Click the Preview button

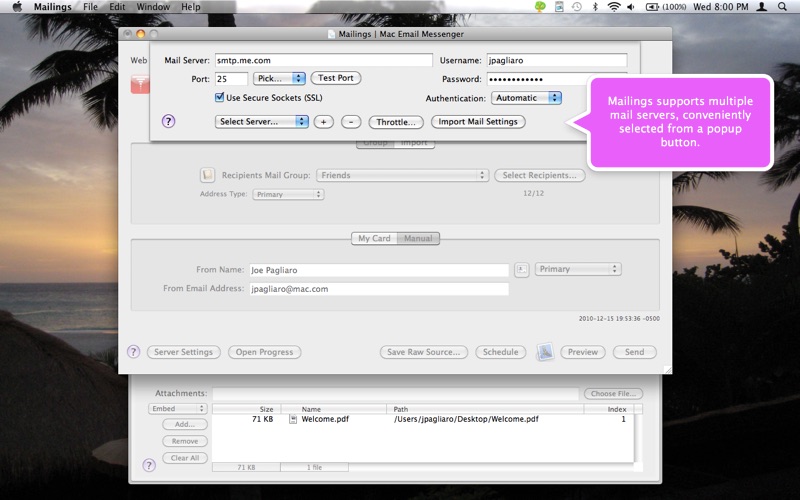pyautogui.click(x=583, y=352)
